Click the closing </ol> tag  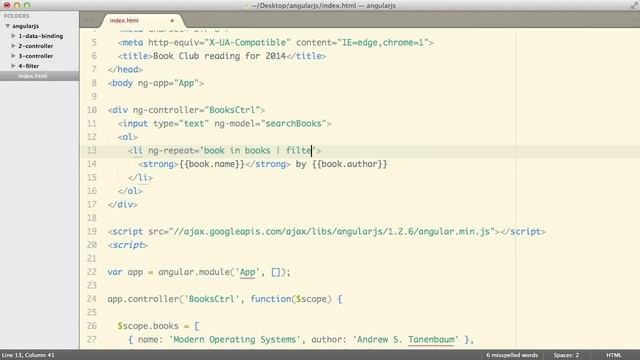point(130,191)
